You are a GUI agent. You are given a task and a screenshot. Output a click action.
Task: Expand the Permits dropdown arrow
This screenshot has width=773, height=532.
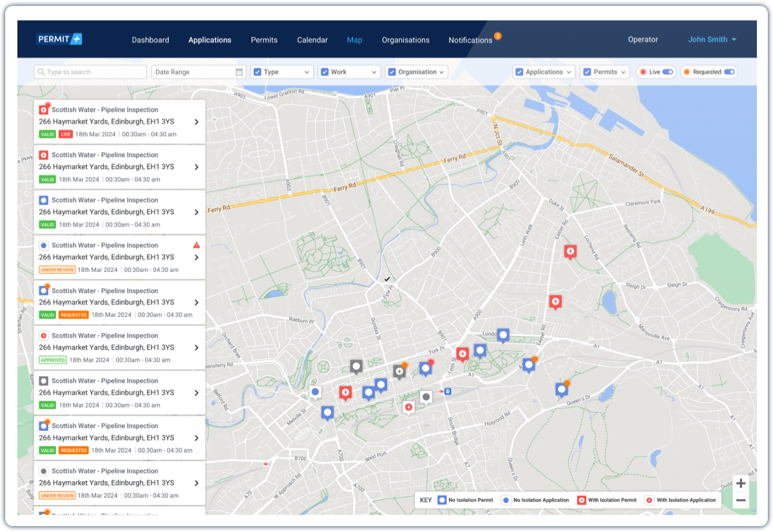(623, 72)
